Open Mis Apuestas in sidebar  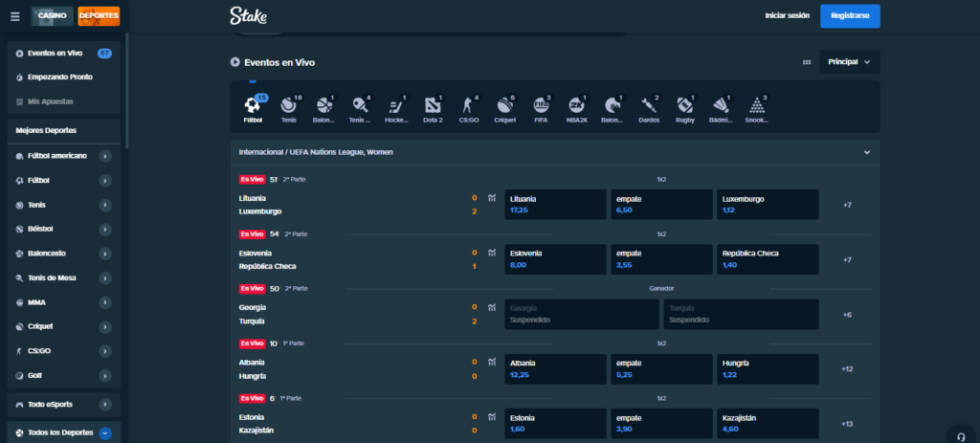coord(64,101)
